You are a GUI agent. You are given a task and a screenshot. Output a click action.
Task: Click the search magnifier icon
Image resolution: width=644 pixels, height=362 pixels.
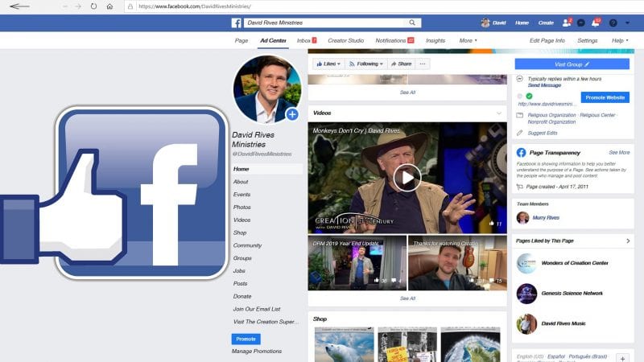[x=412, y=23]
